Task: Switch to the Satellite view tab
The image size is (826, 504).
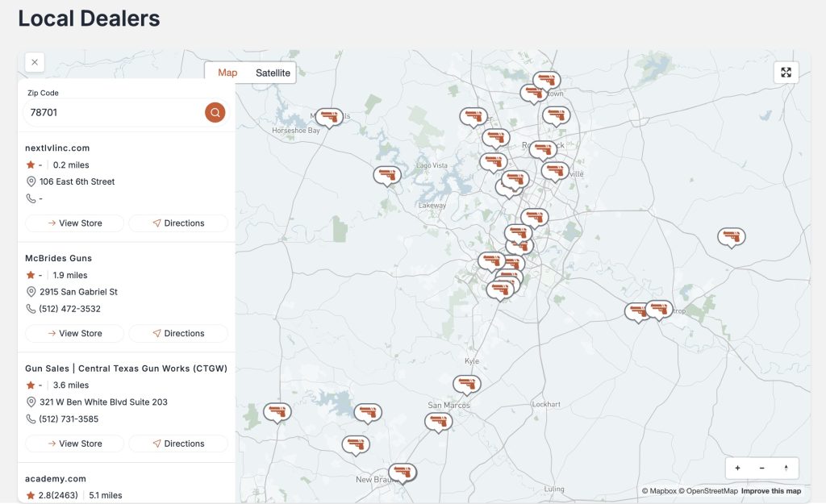Action: tap(273, 73)
